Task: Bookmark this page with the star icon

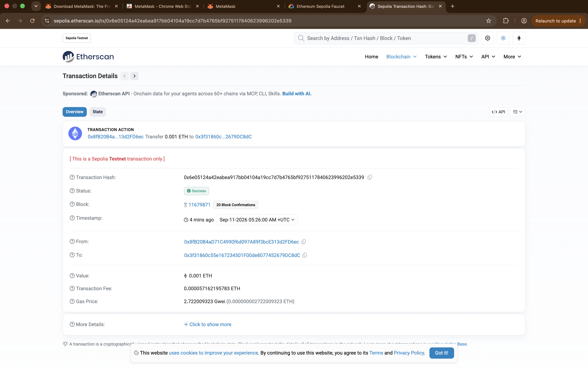Action: click(x=488, y=21)
